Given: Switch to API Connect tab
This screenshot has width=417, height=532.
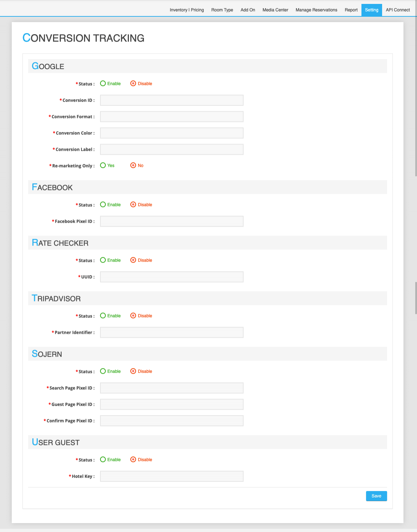Looking at the screenshot, I should tap(398, 10).
